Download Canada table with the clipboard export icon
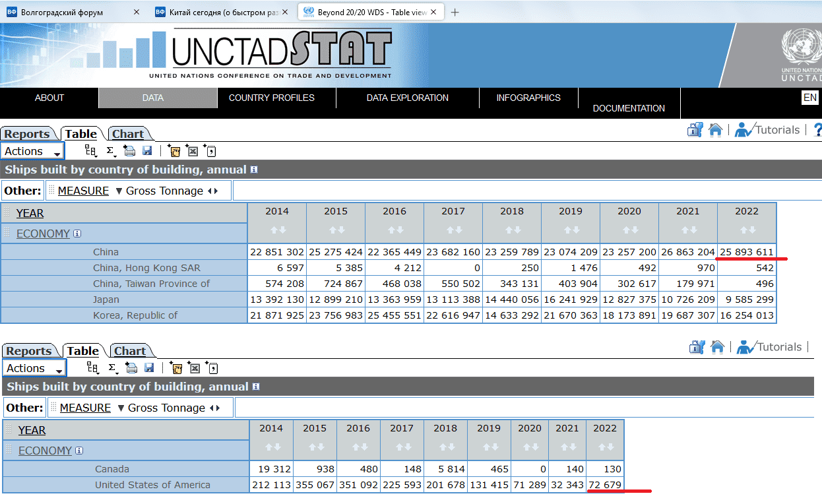The image size is (822, 504). pos(176,368)
